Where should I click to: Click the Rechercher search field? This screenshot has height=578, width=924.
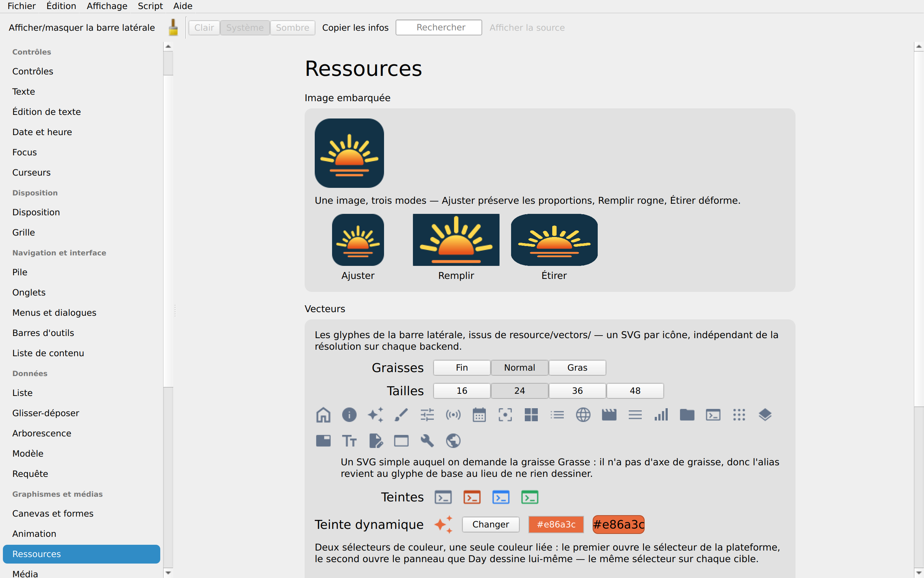pos(439,27)
